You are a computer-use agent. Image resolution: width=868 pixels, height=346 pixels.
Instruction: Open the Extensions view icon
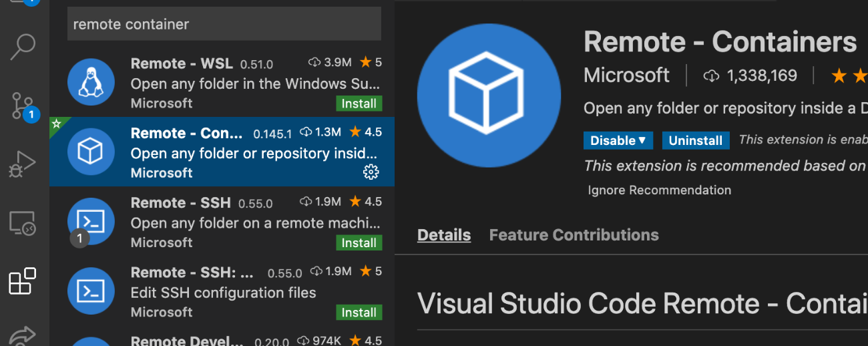pyautogui.click(x=23, y=281)
